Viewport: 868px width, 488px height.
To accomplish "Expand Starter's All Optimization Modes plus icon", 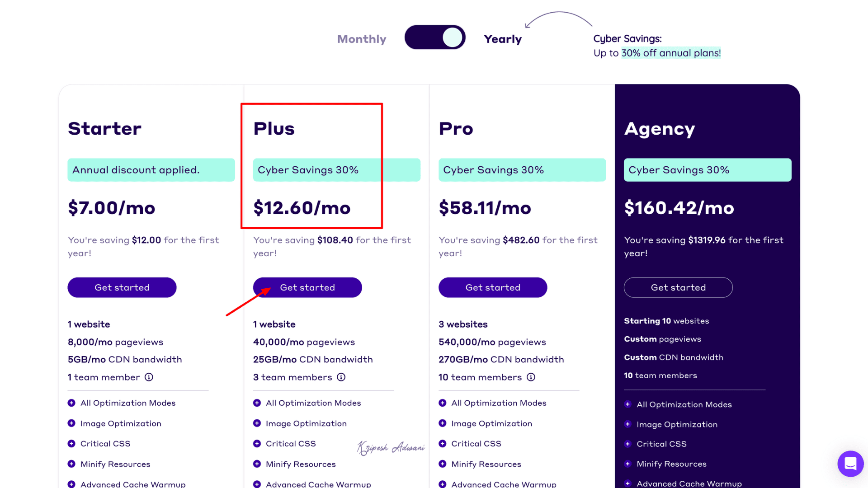I will coord(71,403).
